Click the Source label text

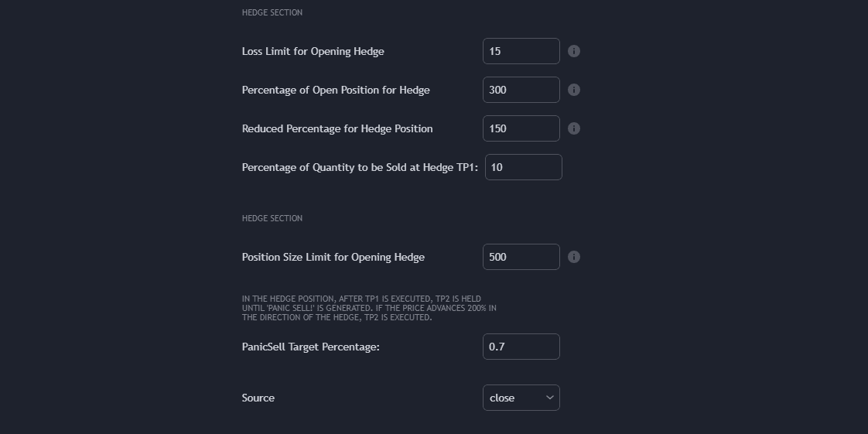258,398
